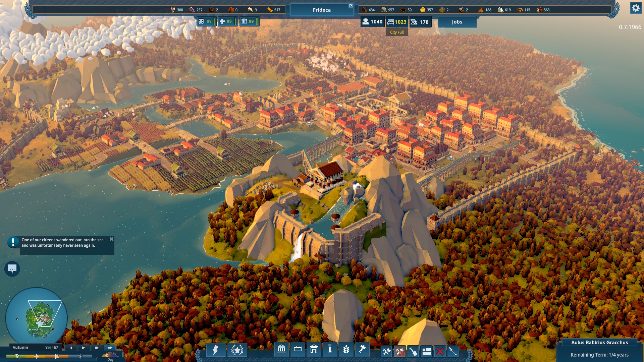Open the happiness rating 89 indicator
644x362 pixels.
pos(206,21)
